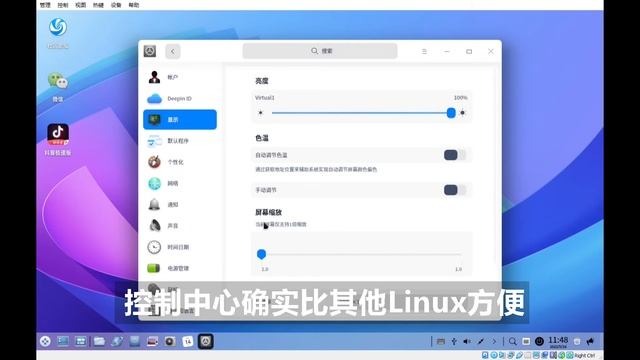The height and width of the screenshot is (360, 640).
Task: Open 声音 (Sound) settings
Action: (180, 226)
